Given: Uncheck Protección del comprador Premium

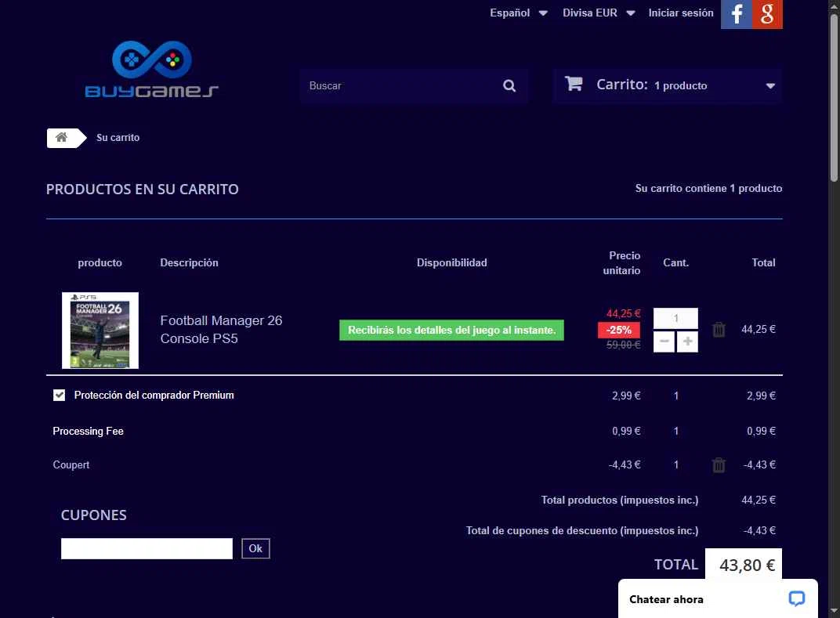Looking at the screenshot, I should click(x=59, y=396).
